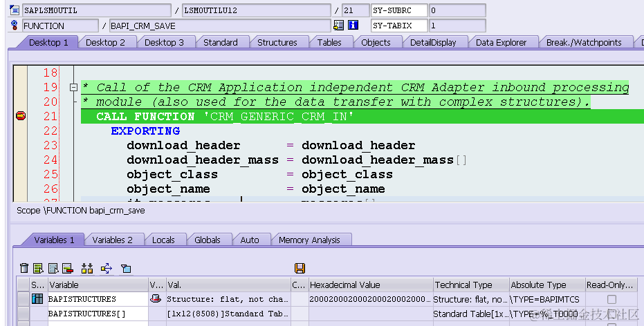Screen dimensions: 644x326
Task: Open the DetailDisplay tab
Action: [433, 42]
